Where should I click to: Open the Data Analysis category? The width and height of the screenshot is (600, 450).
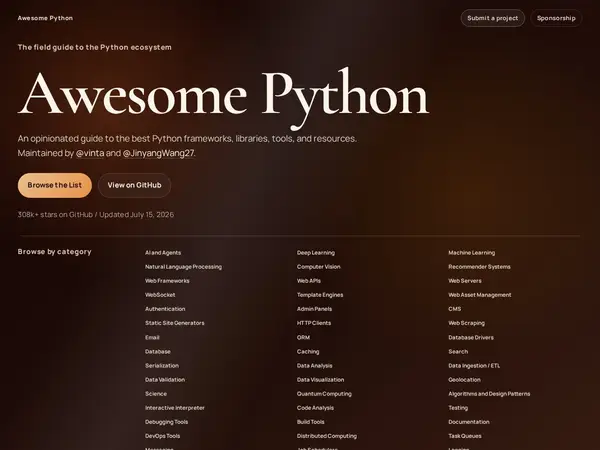pyautogui.click(x=315, y=365)
